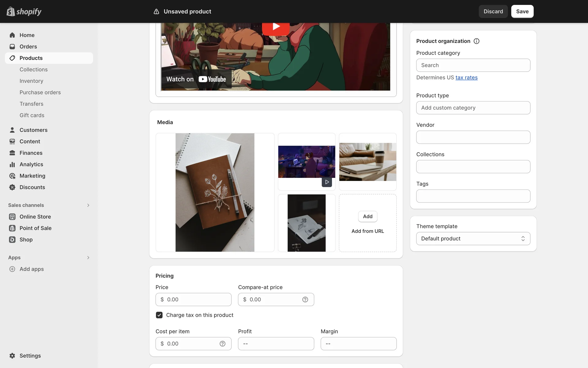Uncheck Charge tax on this product
This screenshot has height=368, width=588.
159,315
